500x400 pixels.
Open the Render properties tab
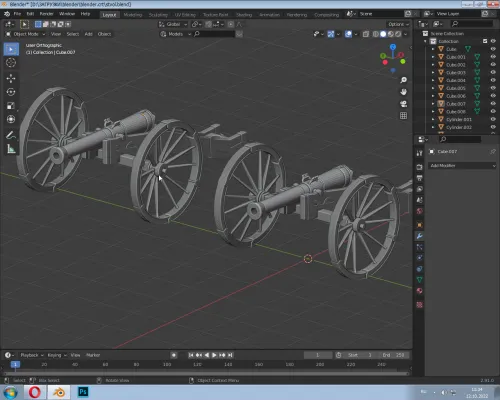[x=419, y=167]
